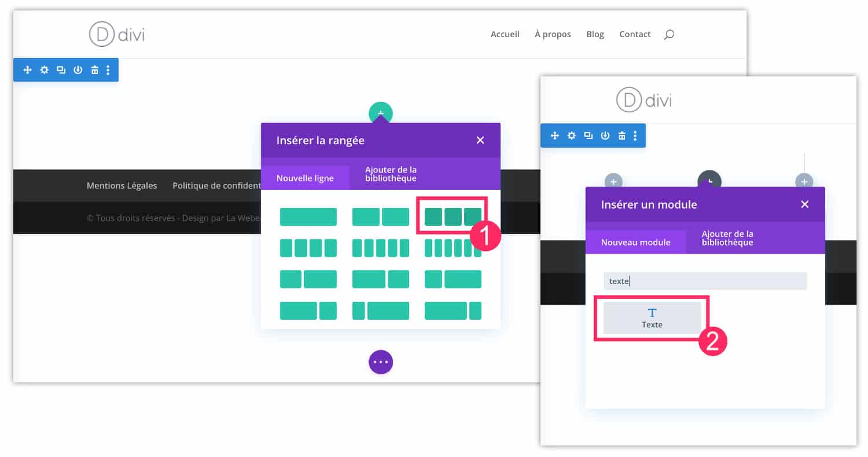Click the green plus add-row button
This screenshot has height=457, width=868.
pyautogui.click(x=381, y=113)
